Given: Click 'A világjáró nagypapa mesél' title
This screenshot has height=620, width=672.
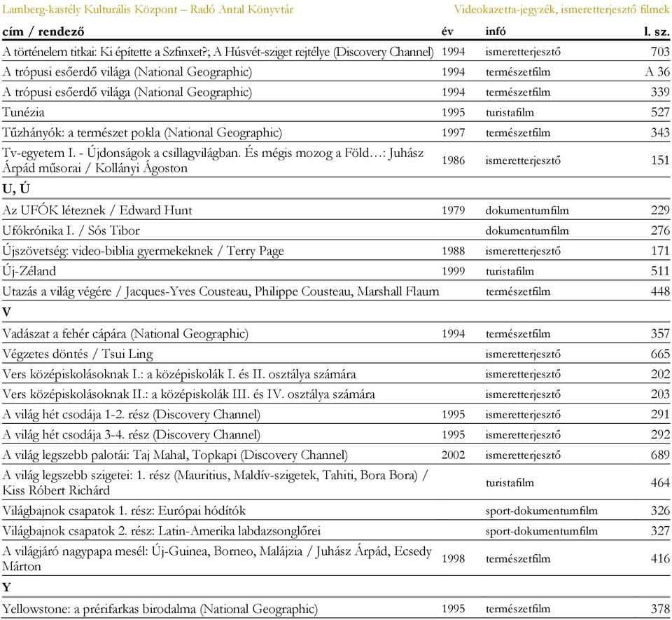Looking at the screenshot, I should click(75, 551).
